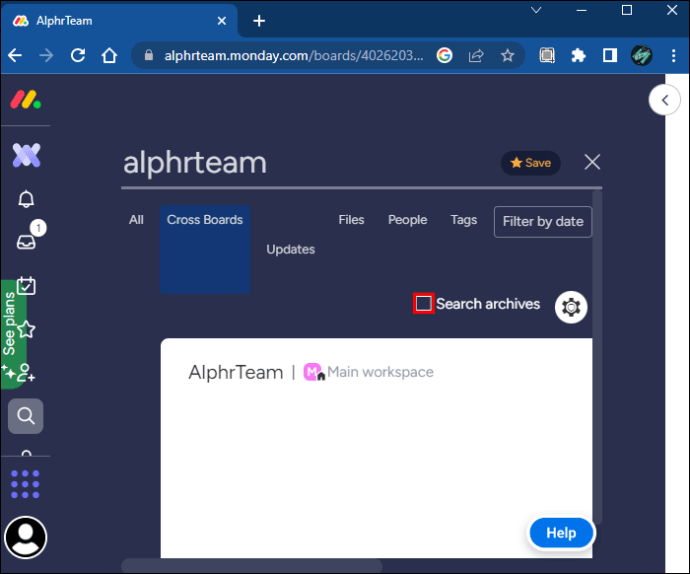Click the invite members icon

pos(25,372)
